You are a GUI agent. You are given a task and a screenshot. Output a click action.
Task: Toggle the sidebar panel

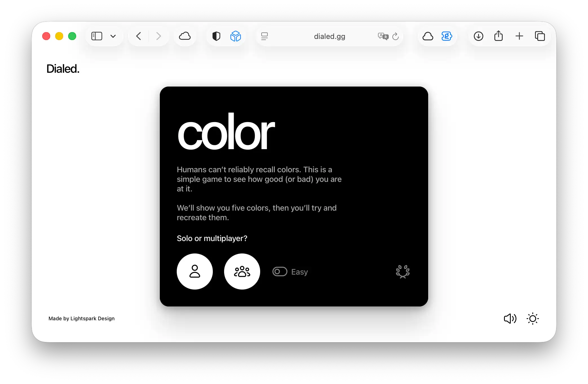[x=97, y=36]
